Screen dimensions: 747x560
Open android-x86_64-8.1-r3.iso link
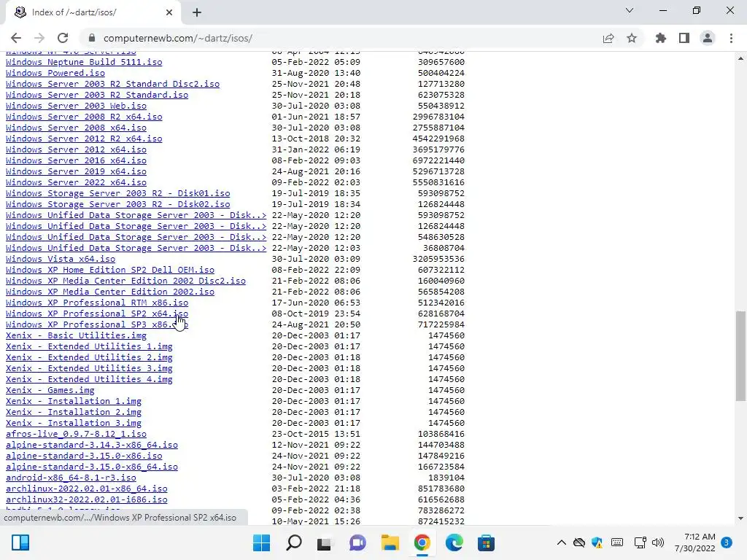click(x=71, y=478)
